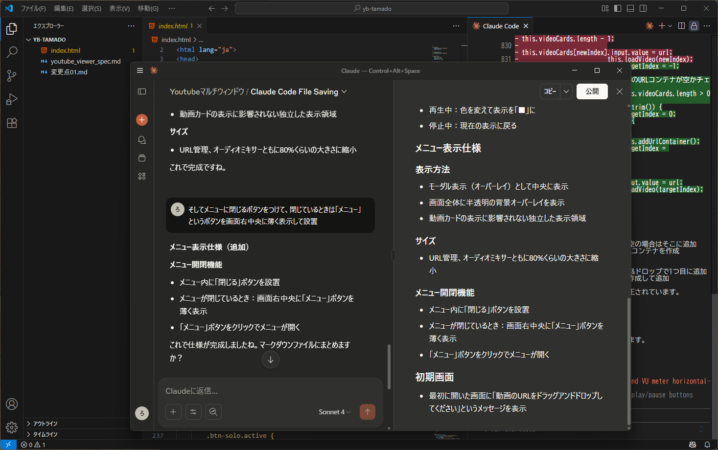Send message with the orange arrow button
The width and height of the screenshot is (718, 450).
pos(367,412)
